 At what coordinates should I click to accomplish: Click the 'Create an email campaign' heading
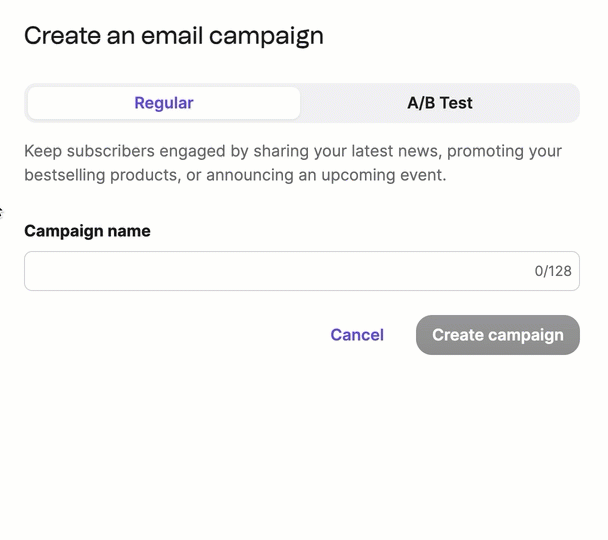click(x=174, y=36)
